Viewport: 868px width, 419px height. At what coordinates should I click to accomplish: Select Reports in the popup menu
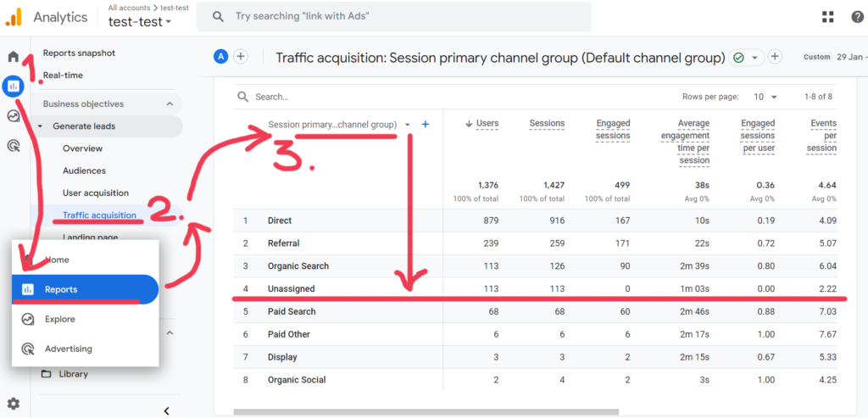coord(85,289)
